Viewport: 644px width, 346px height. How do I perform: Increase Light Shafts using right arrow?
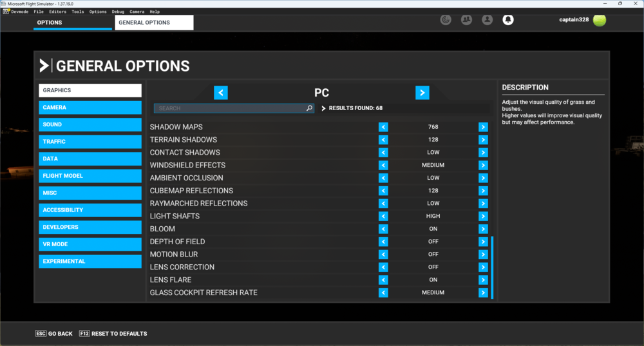(483, 216)
